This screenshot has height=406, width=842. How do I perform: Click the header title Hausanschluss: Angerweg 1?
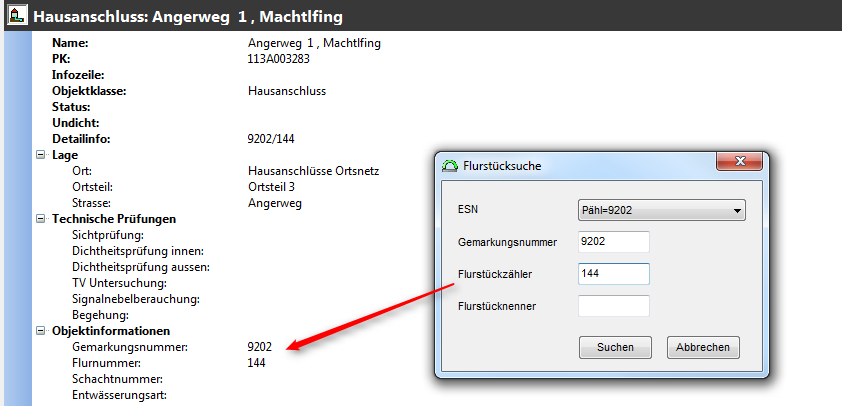pos(188,16)
